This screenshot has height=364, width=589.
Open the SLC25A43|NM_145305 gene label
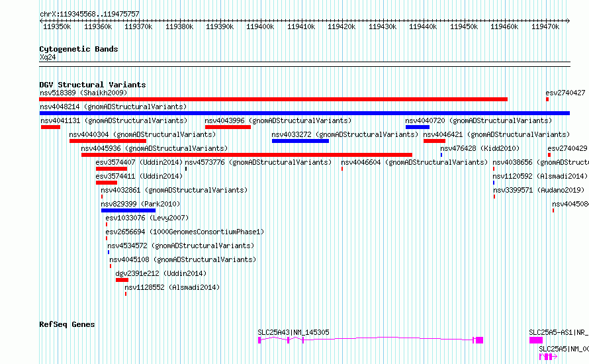click(293, 332)
